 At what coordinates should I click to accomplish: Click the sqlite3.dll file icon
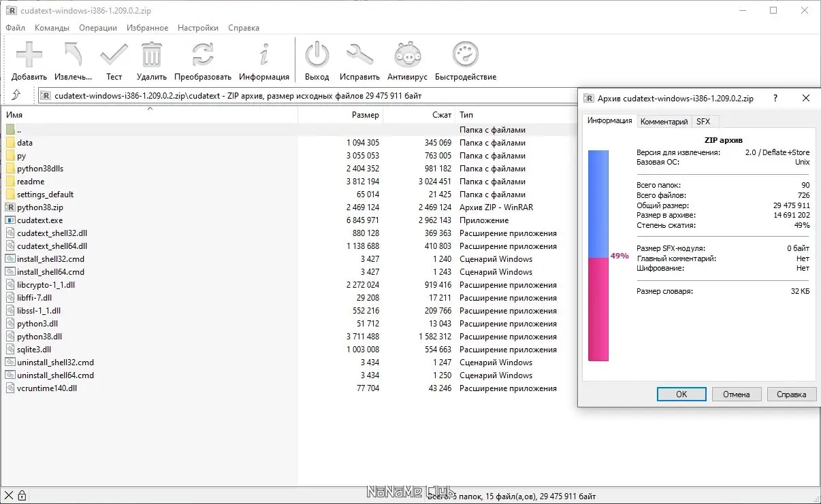click(10, 350)
